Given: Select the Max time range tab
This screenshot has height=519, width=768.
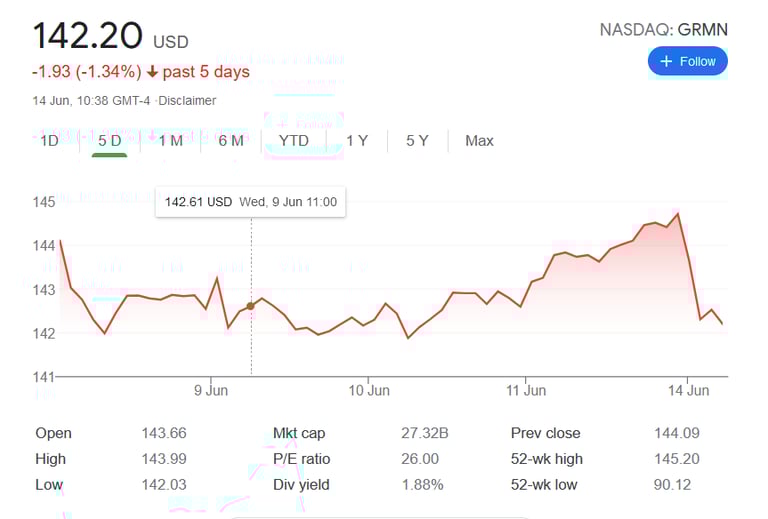Looking at the screenshot, I should [x=479, y=141].
